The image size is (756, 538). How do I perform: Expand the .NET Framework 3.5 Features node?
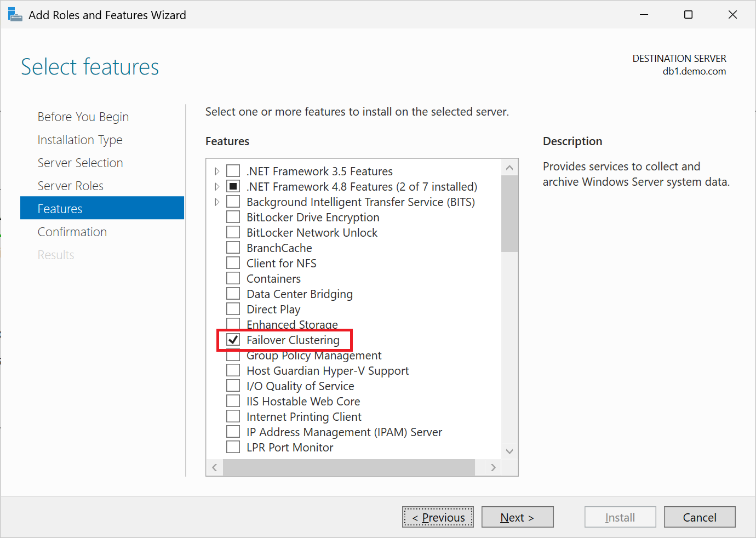tap(217, 171)
